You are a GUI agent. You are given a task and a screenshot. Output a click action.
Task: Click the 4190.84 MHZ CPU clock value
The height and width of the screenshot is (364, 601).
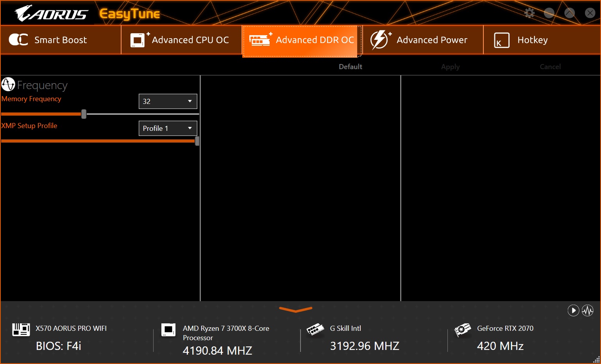coord(217,351)
